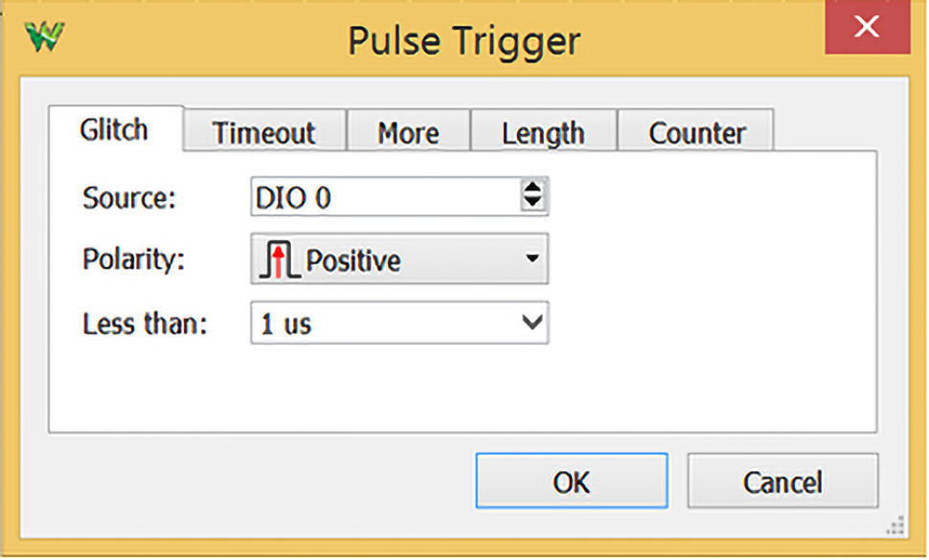This screenshot has width=929, height=560.
Task: Decrement Source with the down arrow
Action: point(532,203)
